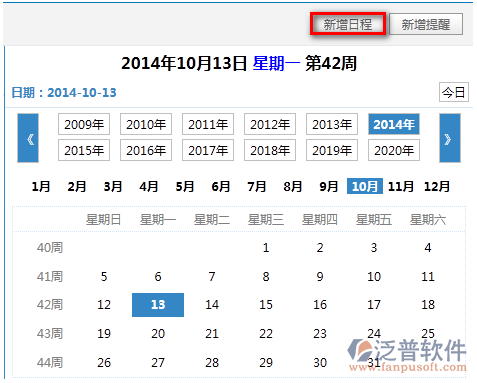The image size is (477, 383).
Task: Switch to 6月 month
Action: tap(221, 186)
